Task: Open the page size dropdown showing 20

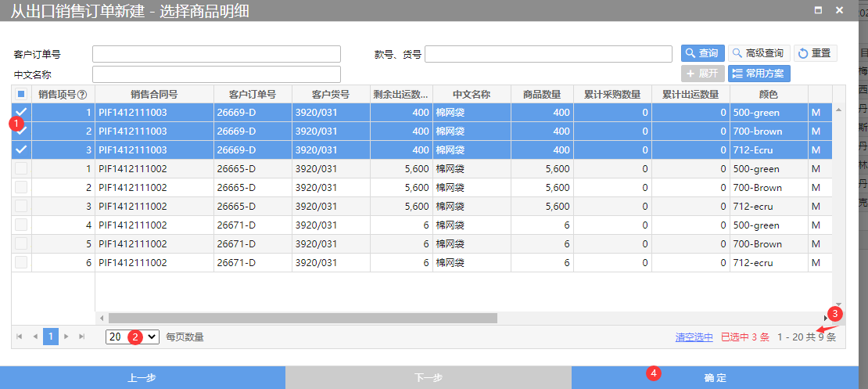Action: click(x=132, y=337)
